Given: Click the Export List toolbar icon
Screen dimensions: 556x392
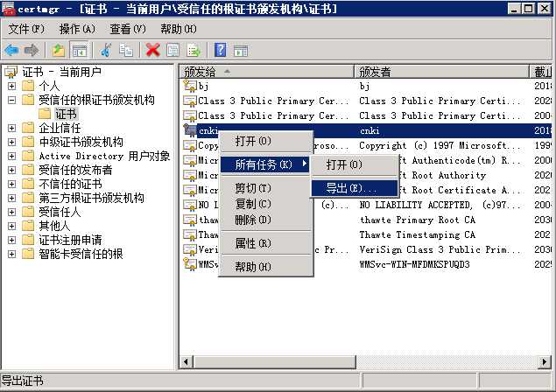Looking at the screenshot, I should 194,50.
